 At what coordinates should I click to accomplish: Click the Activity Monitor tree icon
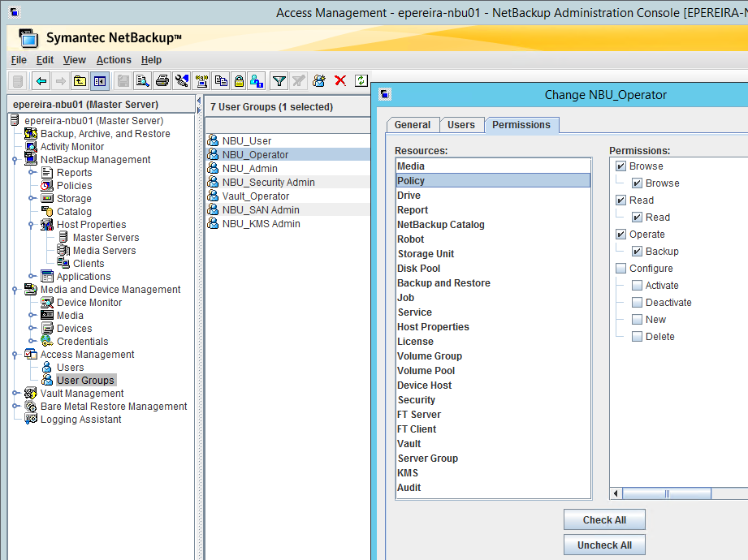coord(31,146)
